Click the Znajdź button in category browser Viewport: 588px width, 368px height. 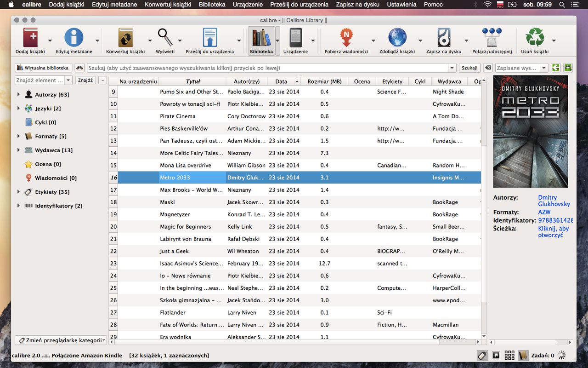85,80
